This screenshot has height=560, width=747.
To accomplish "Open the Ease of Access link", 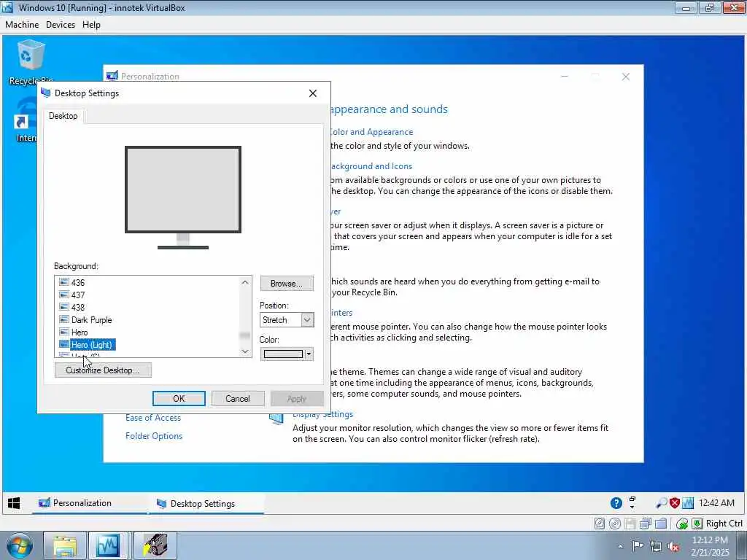I will [x=153, y=418].
